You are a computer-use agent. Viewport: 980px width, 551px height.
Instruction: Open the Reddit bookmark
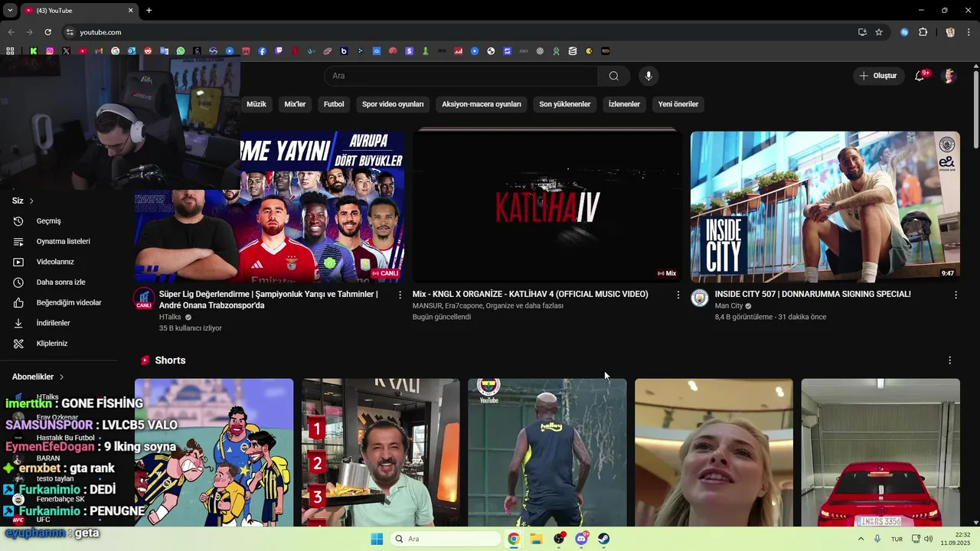pyautogui.click(x=148, y=51)
